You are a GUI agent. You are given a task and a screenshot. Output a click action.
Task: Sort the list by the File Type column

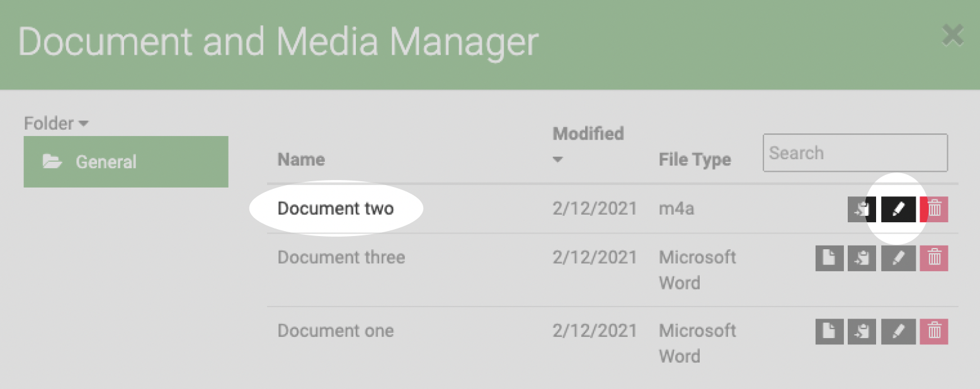(x=695, y=159)
